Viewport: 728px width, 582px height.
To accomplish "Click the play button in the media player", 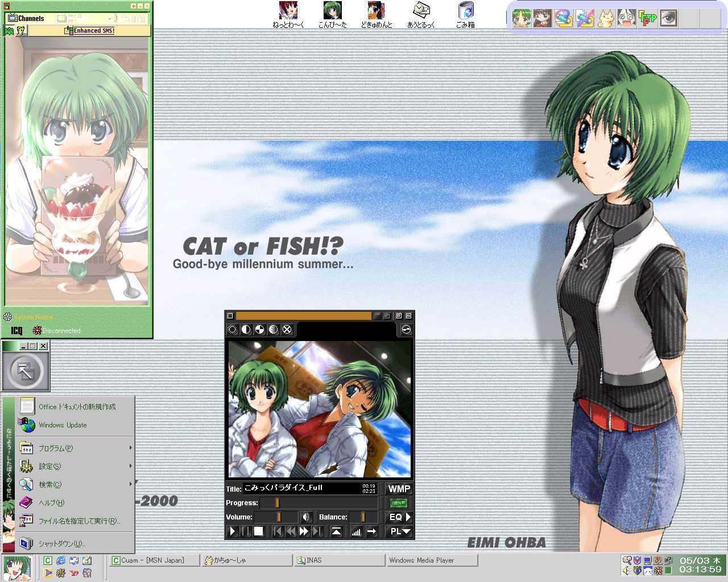I will tap(233, 531).
